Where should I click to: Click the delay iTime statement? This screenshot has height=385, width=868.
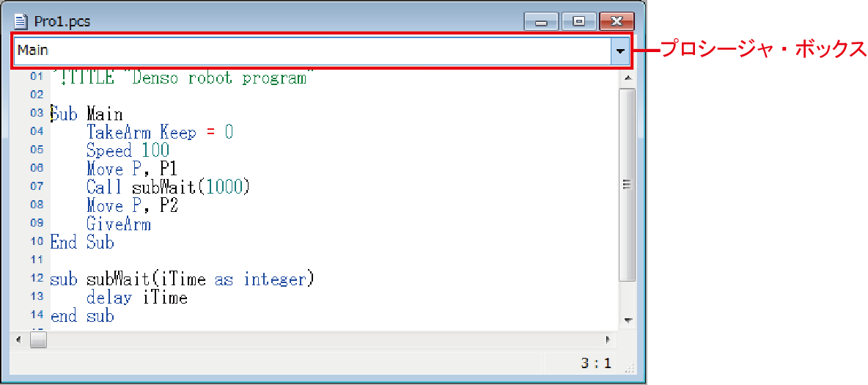[136, 297]
